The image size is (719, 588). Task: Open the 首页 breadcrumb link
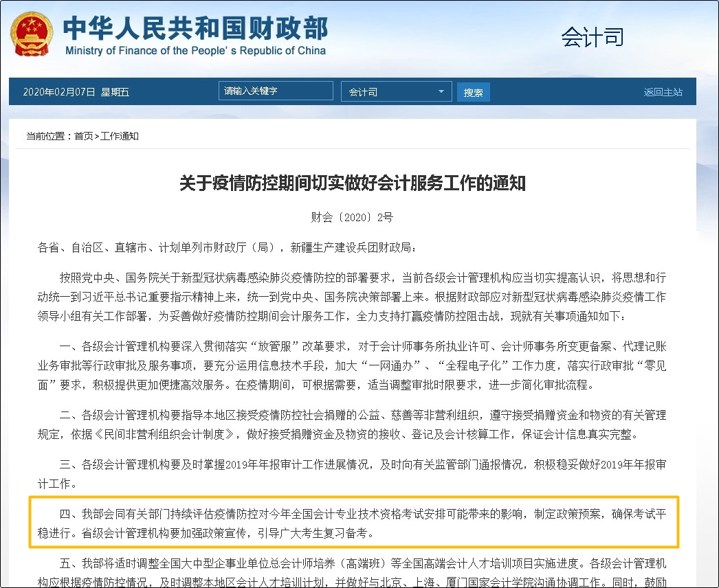86,135
